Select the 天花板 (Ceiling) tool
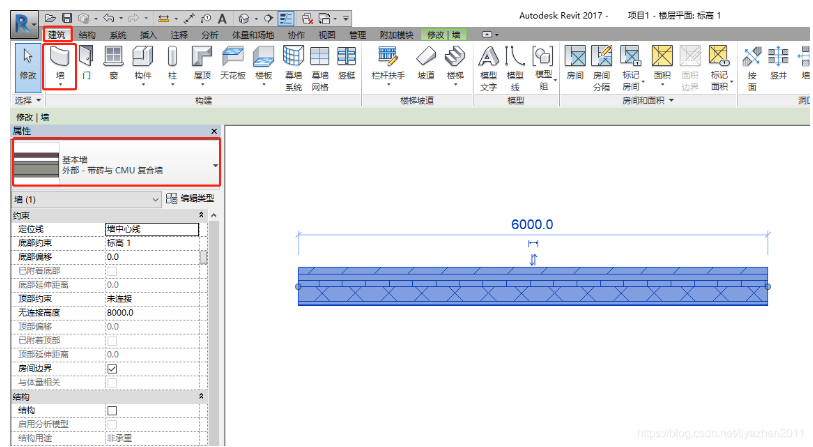Image resolution: width=813 pixels, height=447 pixels. (x=233, y=58)
